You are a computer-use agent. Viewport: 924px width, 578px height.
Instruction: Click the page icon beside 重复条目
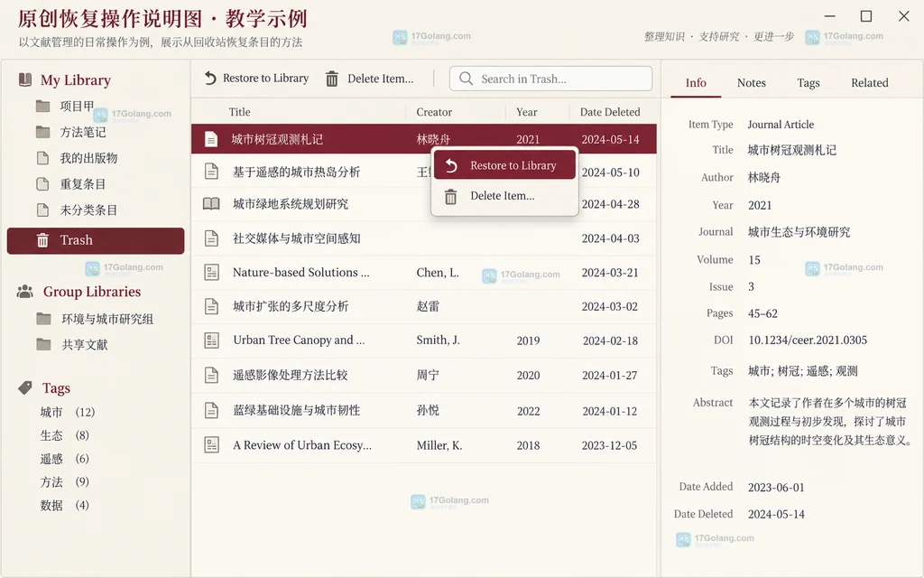coord(42,184)
